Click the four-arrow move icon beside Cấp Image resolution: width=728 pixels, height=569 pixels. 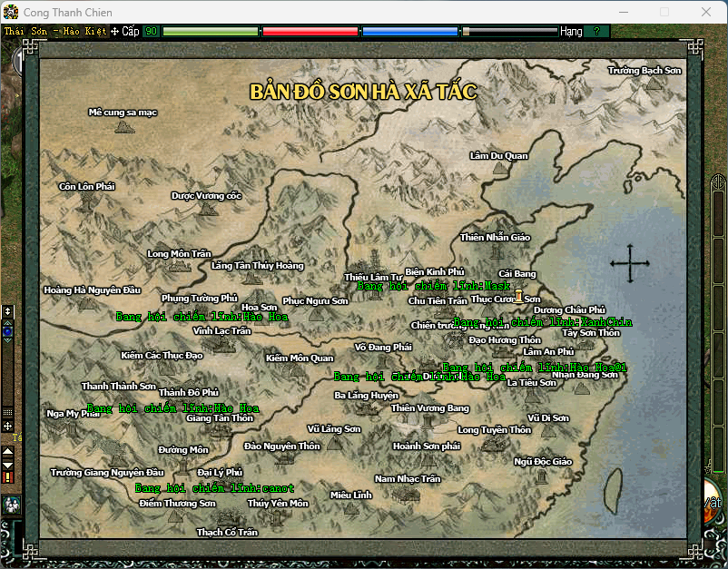(x=114, y=32)
